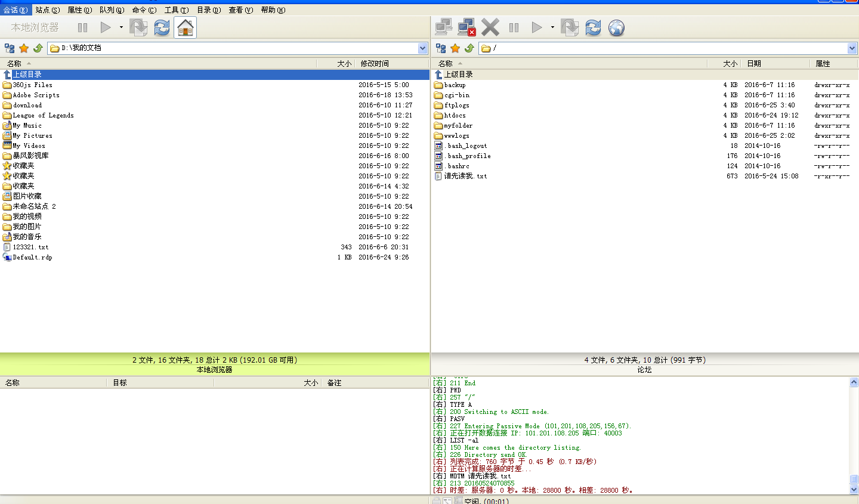Toggle the local folder tree view icon
This screenshot has height=504, width=859.
(10, 48)
